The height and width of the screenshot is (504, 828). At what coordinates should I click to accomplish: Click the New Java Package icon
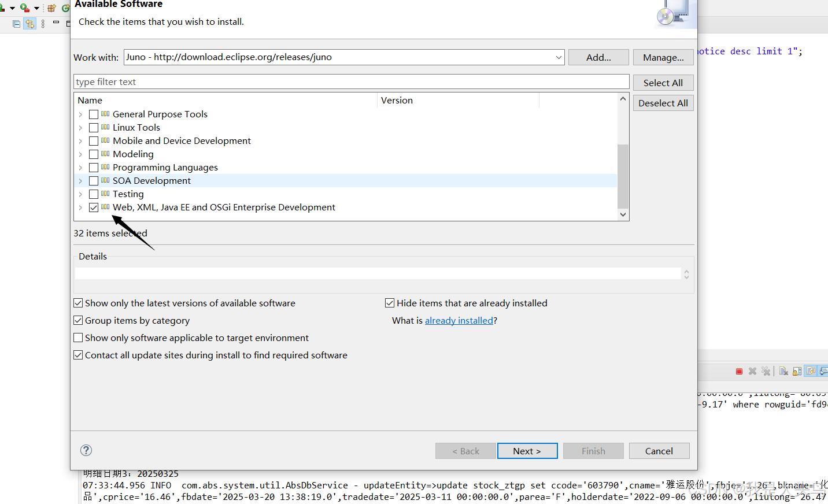(52, 8)
